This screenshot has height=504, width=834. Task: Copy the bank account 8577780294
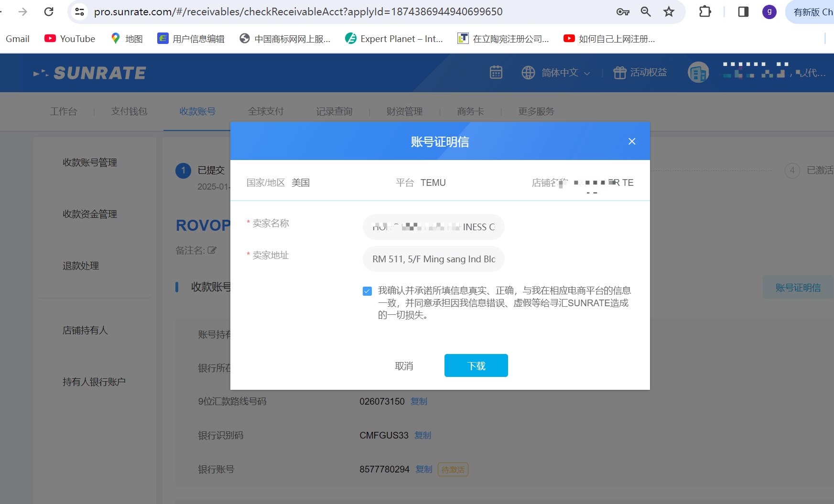click(x=423, y=469)
